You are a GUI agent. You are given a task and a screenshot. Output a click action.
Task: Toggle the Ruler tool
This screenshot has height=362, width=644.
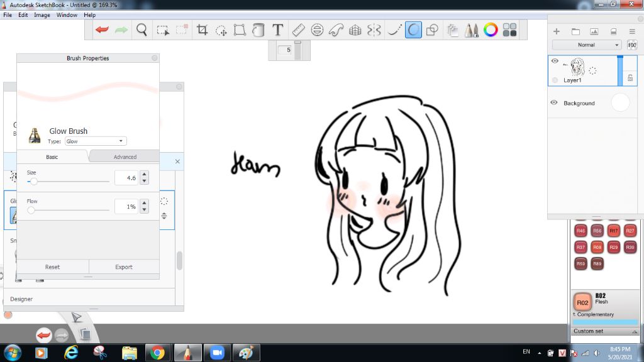(x=298, y=30)
